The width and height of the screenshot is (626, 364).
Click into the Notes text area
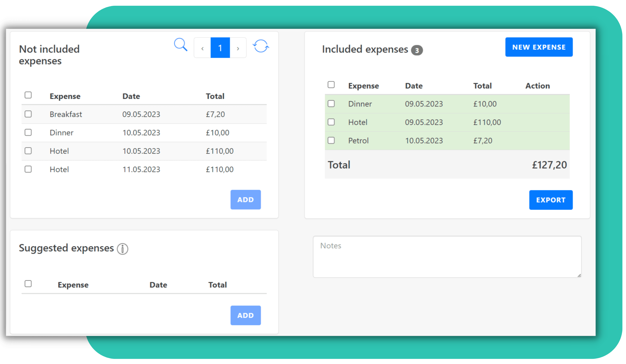(x=447, y=257)
